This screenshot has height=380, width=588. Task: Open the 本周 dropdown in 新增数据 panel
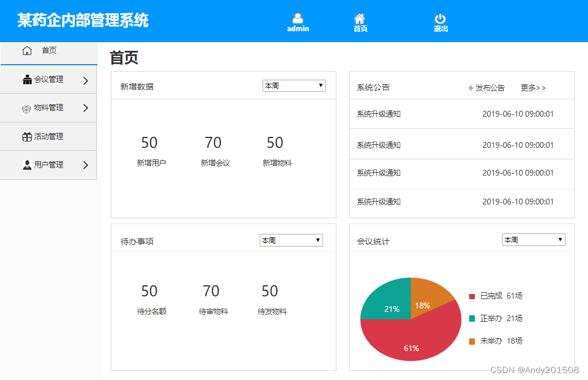(x=294, y=85)
